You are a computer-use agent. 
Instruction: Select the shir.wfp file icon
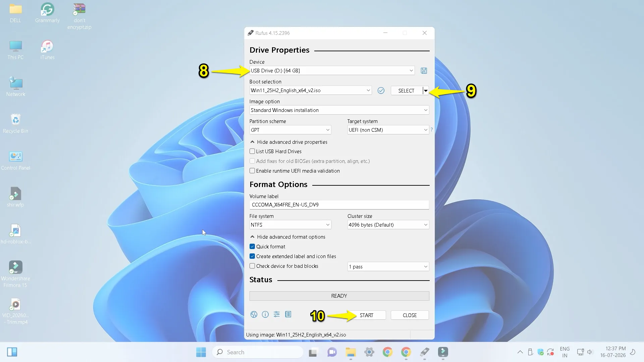(15, 198)
